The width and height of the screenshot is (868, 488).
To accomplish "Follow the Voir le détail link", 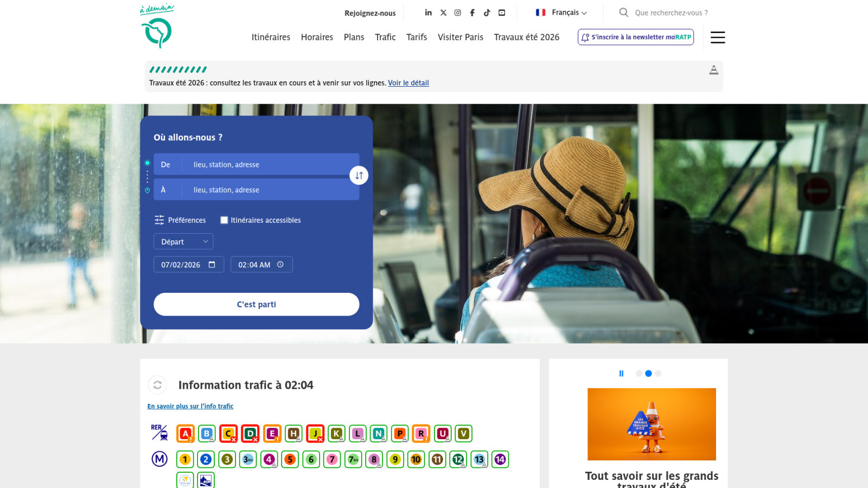I will click(x=409, y=83).
